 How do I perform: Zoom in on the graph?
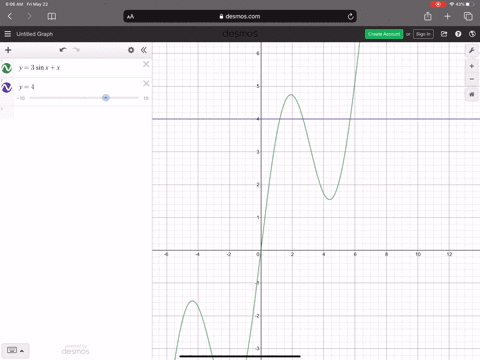coord(472,66)
